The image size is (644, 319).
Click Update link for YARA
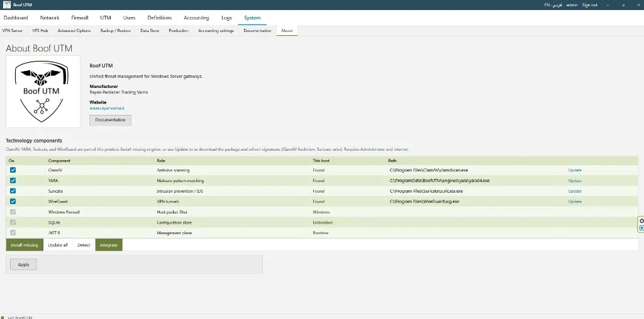click(575, 180)
